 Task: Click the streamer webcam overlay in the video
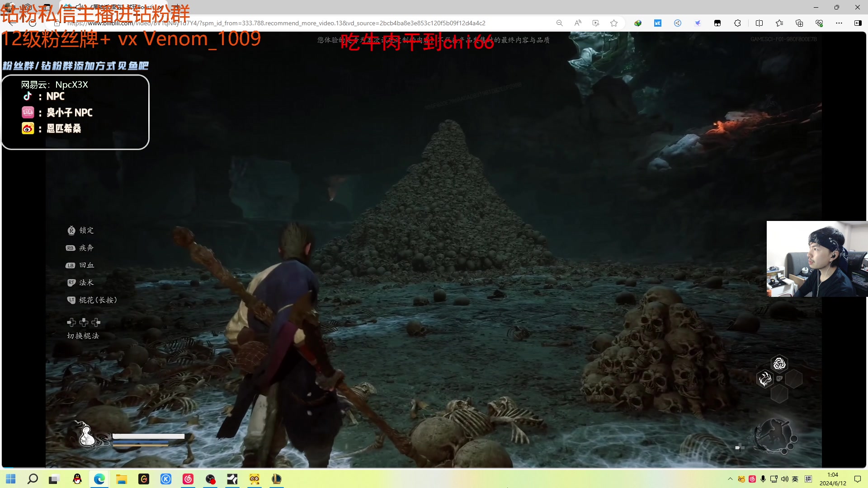click(817, 259)
